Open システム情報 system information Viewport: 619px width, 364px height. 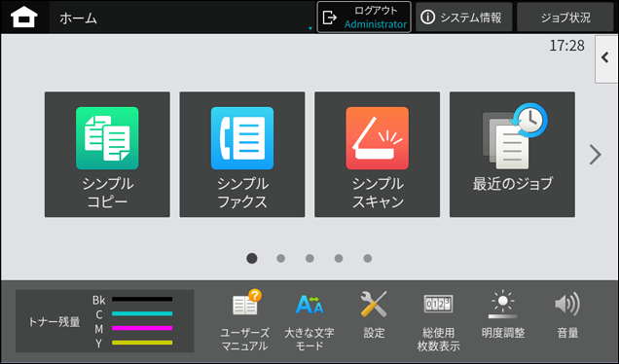tap(464, 17)
